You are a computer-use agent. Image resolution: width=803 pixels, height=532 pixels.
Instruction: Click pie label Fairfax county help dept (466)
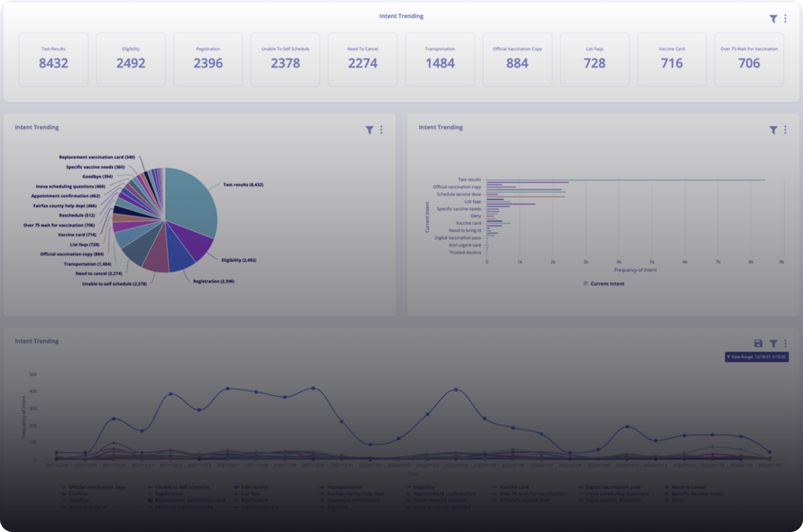(65, 206)
